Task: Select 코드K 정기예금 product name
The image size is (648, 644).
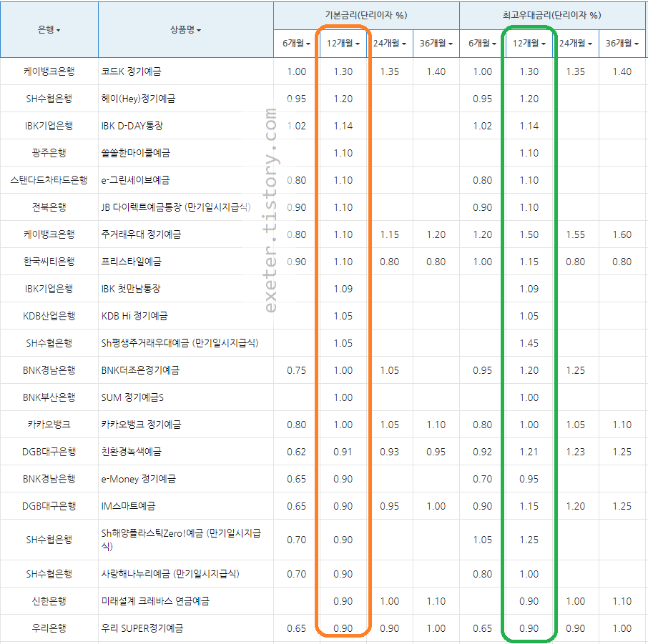Action: (x=131, y=71)
